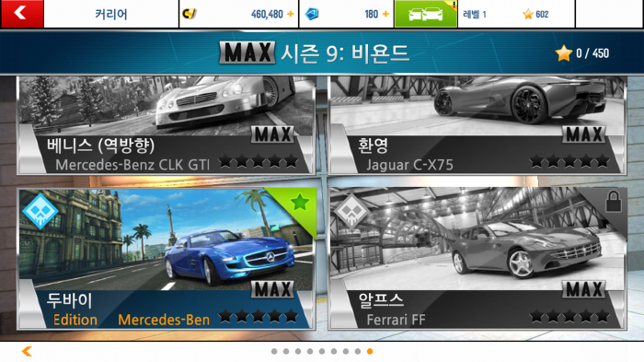This screenshot has width=644, height=362.
Task: Tap the 레벨 1 level indicator
Action: point(475,15)
